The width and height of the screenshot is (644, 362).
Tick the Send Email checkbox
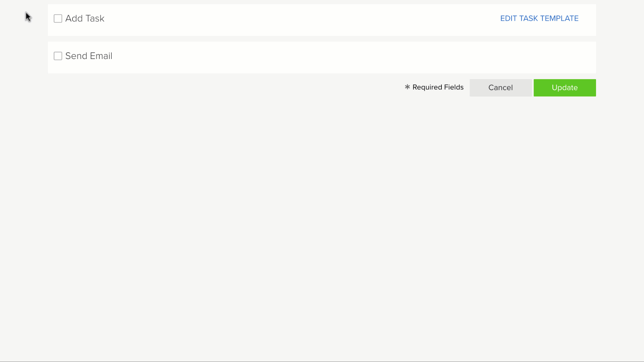click(x=58, y=56)
